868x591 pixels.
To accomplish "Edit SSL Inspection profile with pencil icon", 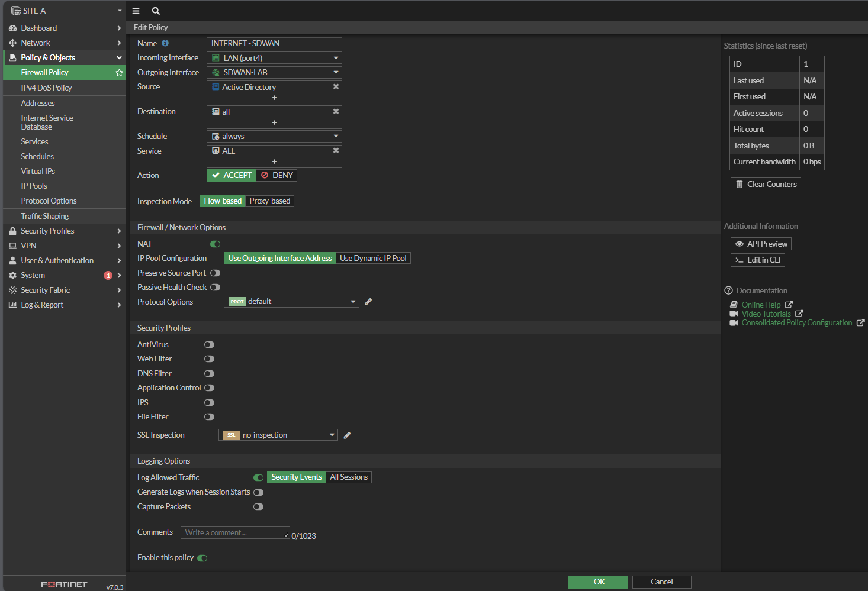I will (347, 435).
